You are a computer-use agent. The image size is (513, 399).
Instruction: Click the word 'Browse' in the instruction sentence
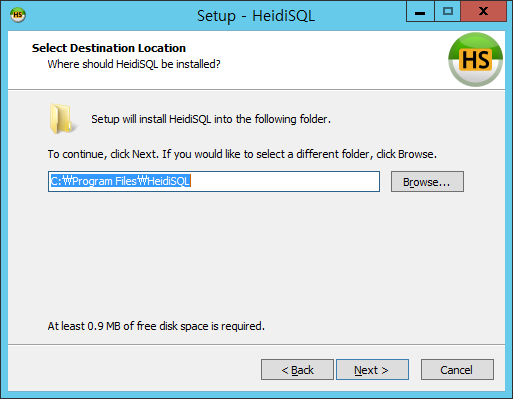click(416, 154)
